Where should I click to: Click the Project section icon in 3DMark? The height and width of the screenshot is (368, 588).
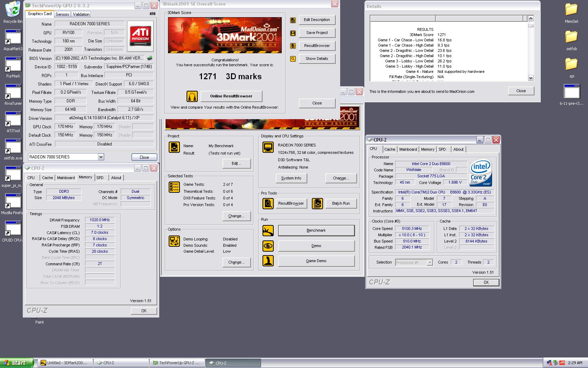174,147
